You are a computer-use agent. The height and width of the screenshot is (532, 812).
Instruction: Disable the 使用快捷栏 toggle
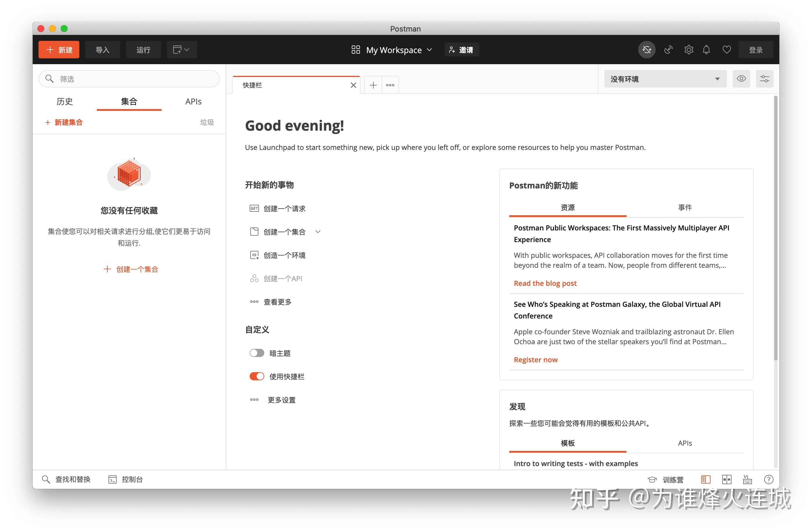(x=257, y=376)
